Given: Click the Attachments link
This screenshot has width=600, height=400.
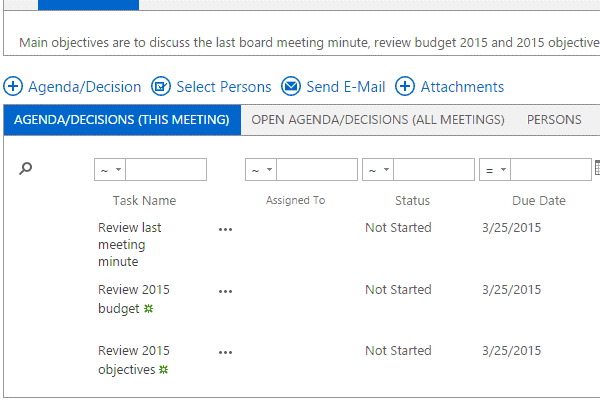Looking at the screenshot, I should click(x=462, y=87).
